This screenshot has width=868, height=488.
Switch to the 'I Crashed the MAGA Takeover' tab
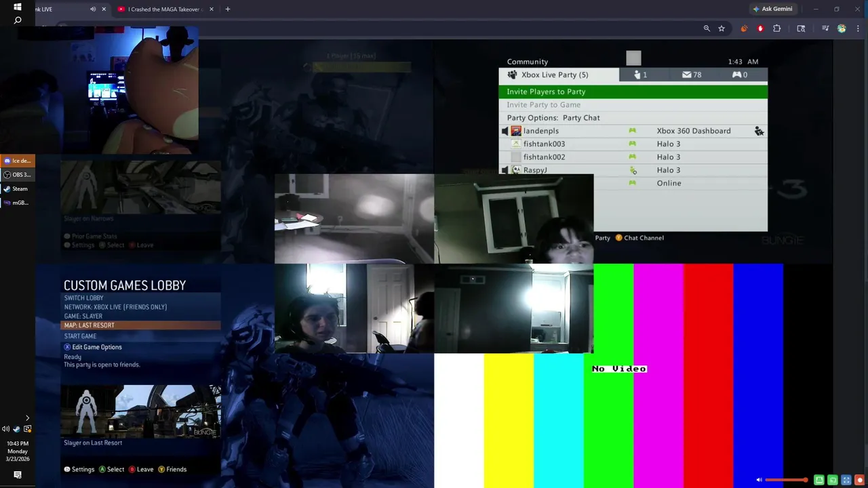[x=165, y=9]
